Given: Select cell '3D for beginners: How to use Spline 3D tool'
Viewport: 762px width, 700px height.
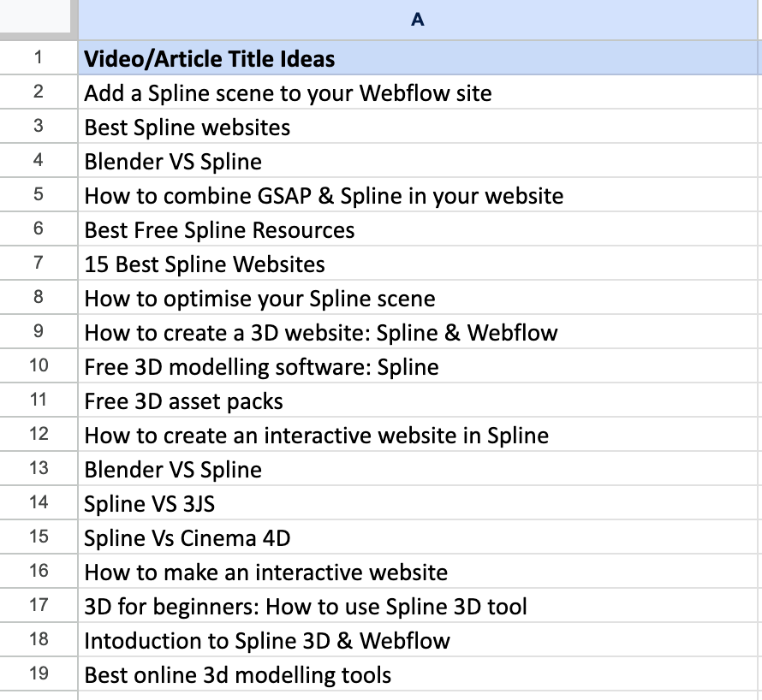Looking at the screenshot, I should (x=420, y=606).
